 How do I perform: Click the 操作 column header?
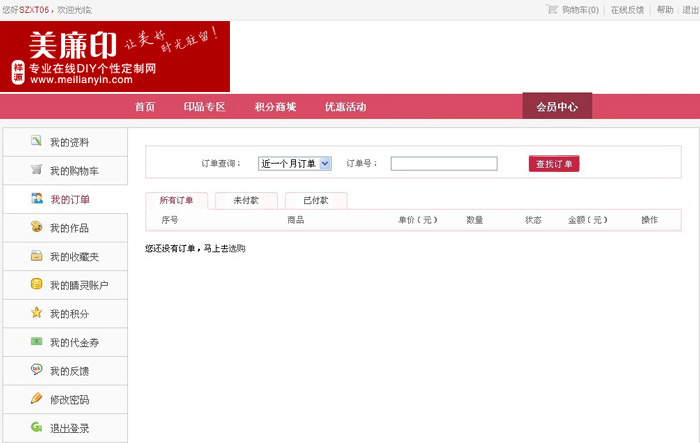650,220
